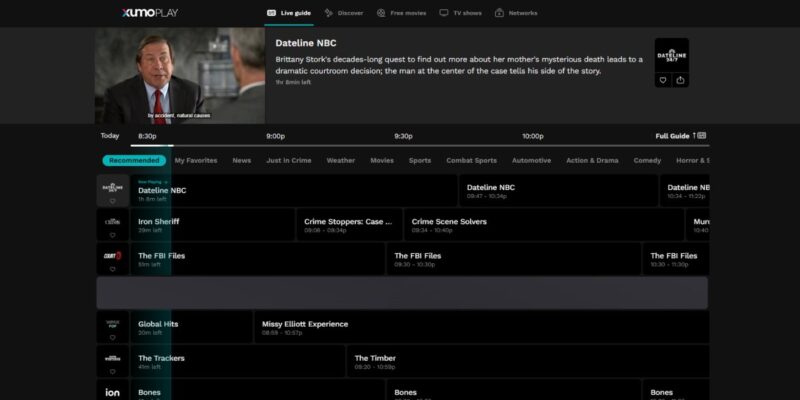Viewport: 800px width, 400px height.
Task: Favorite Dateline NBC with the heart under logo card
Action: pyautogui.click(x=663, y=80)
